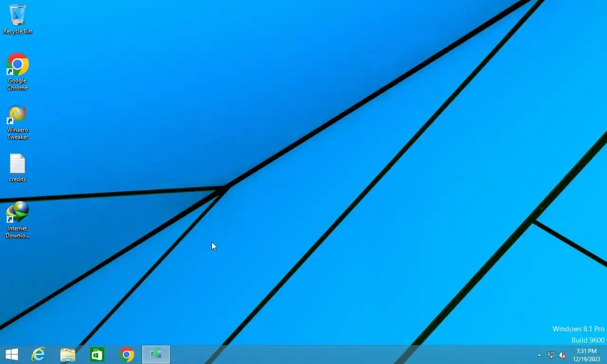Select the Google Chrome desktop shortcut
607x364 pixels.
tap(18, 72)
